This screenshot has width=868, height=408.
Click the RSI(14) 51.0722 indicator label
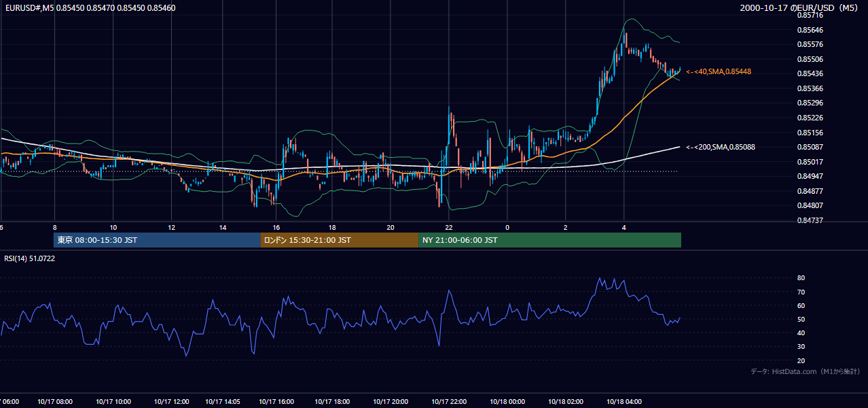click(x=29, y=258)
